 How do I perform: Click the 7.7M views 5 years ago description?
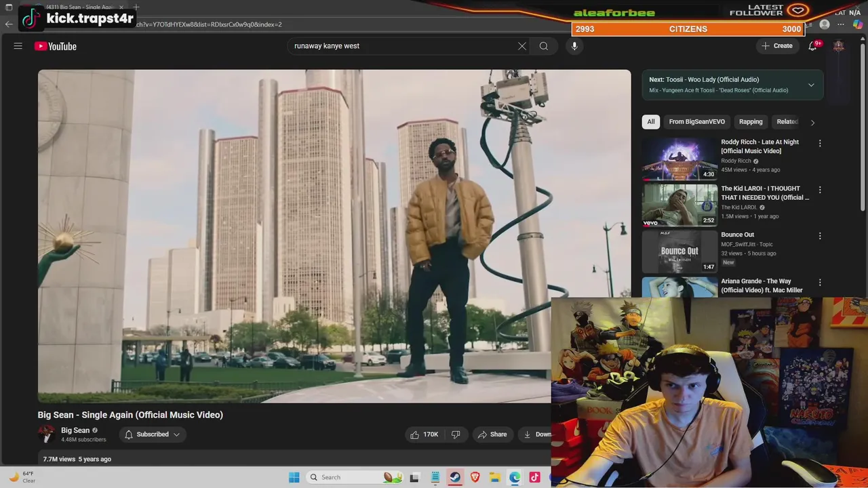tap(77, 459)
